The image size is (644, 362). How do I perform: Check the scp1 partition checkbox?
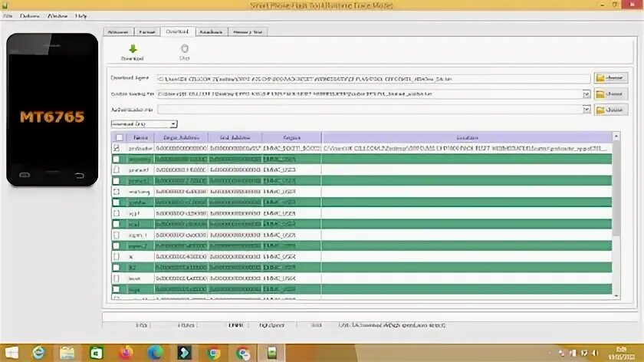117,213
